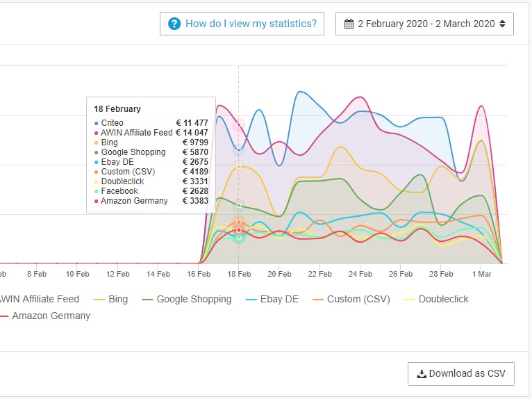Click the 18 Feb Bing data point

click(239, 167)
